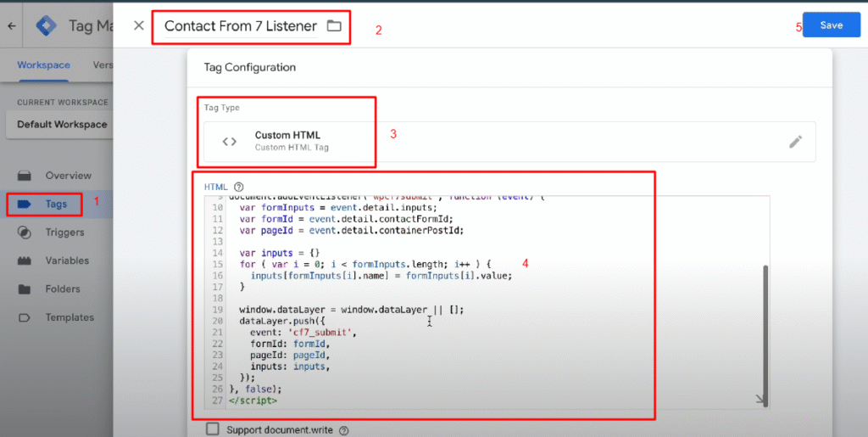Click the Templates outline label icon
Image resolution: width=868 pixels, height=437 pixels.
pos(25,317)
